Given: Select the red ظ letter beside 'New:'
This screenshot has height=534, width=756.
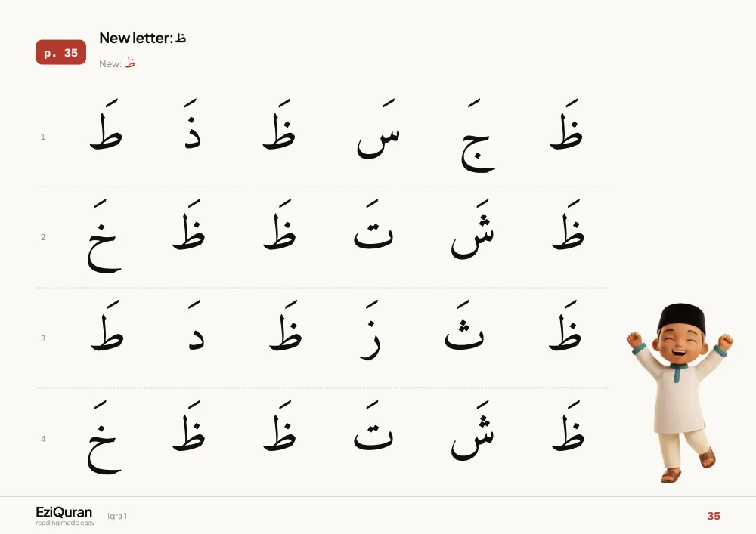Looking at the screenshot, I should click(130, 63).
